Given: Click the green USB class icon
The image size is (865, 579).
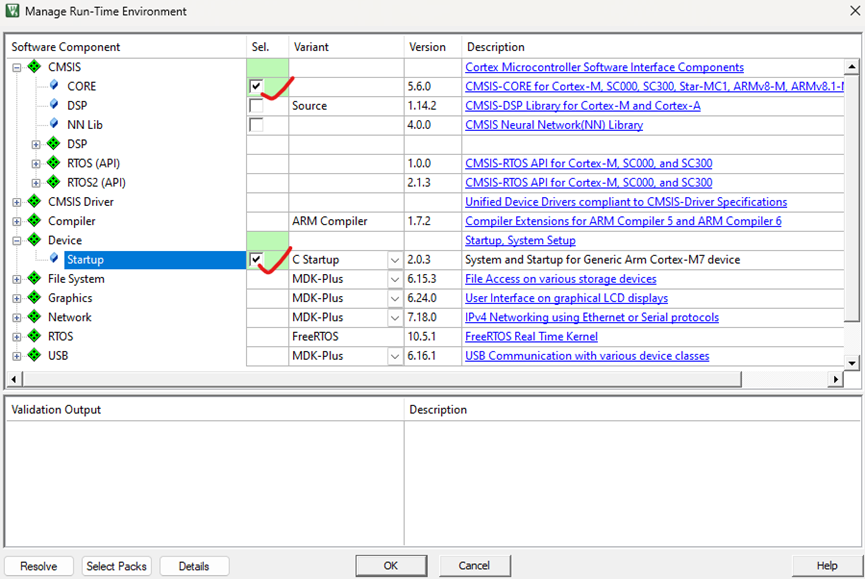Looking at the screenshot, I should click(34, 356).
